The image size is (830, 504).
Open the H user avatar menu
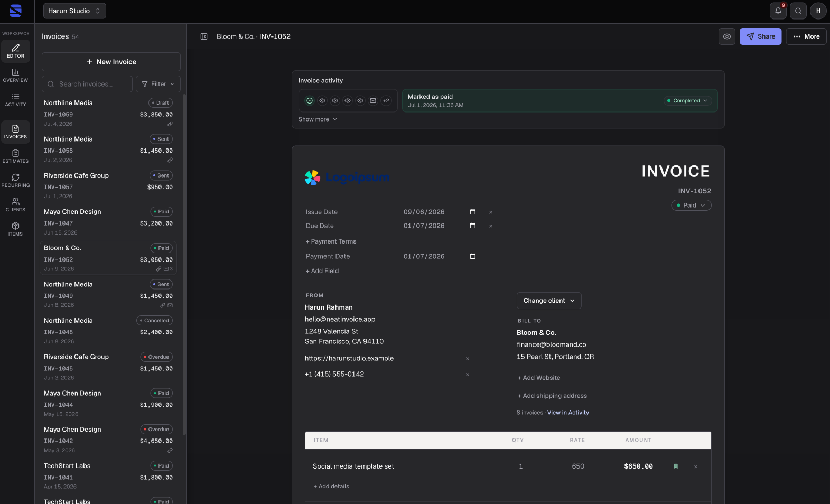point(818,11)
